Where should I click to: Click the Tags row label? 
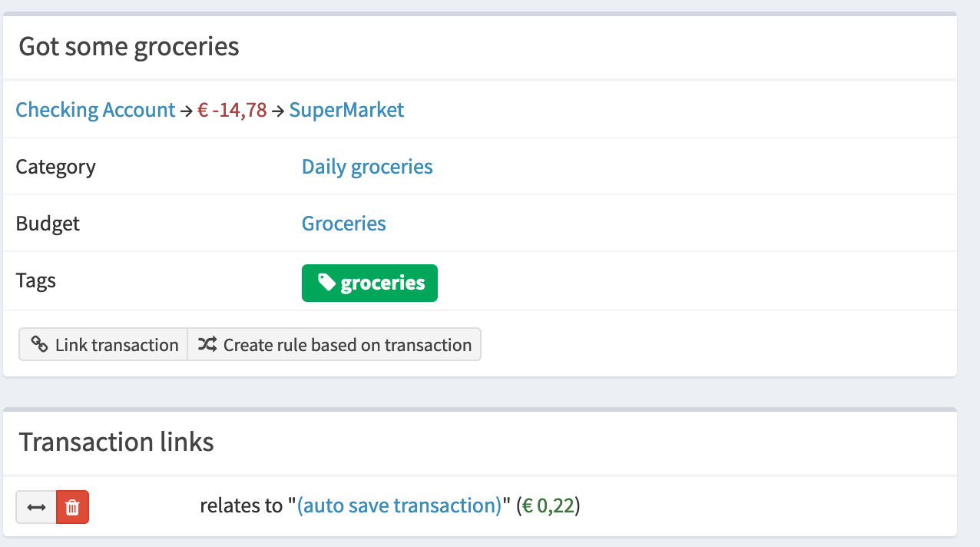coord(36,280)
